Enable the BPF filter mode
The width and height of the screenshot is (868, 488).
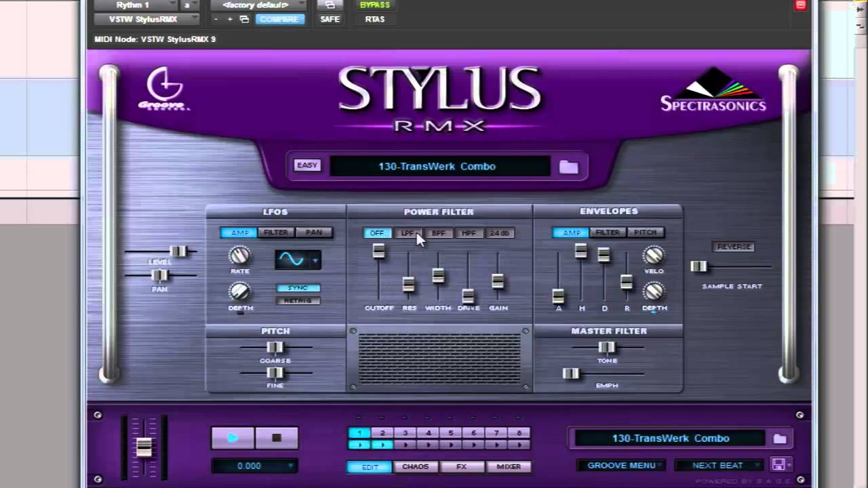pyautogui.click(x=438, y=233)
